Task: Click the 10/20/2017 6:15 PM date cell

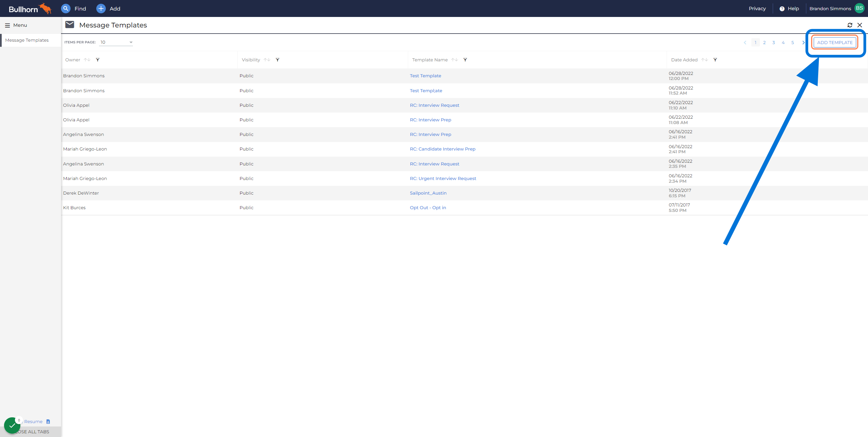Action: tap(680, 193)
